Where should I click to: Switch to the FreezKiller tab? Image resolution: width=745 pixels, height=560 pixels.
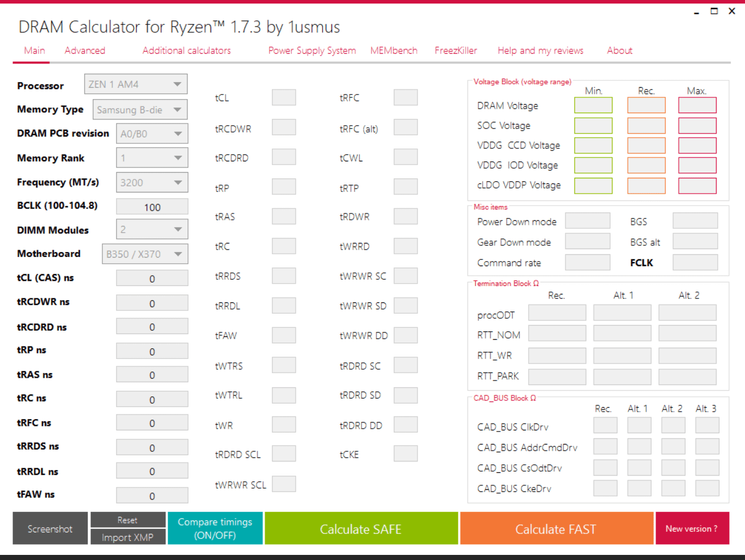tap(456, 50)
